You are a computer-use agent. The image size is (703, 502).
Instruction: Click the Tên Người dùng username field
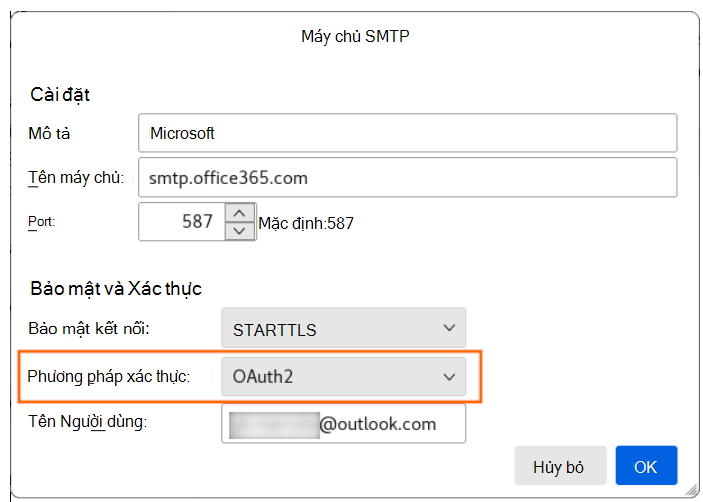[343, 424]
